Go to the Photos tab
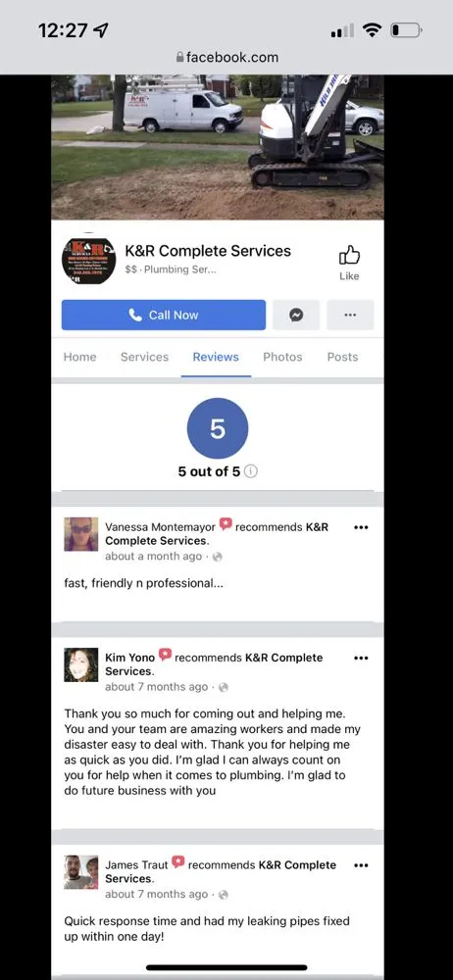 click(x=282, y=357)
